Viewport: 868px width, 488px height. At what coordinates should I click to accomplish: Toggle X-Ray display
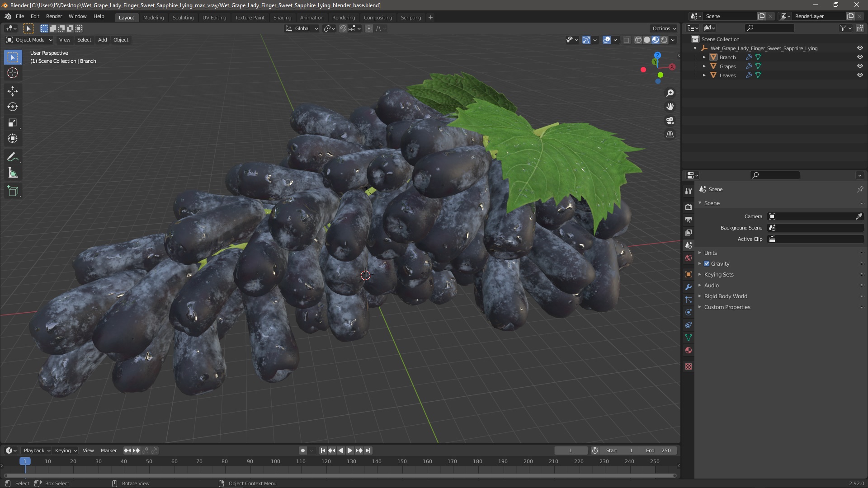(x=627, y=40)
